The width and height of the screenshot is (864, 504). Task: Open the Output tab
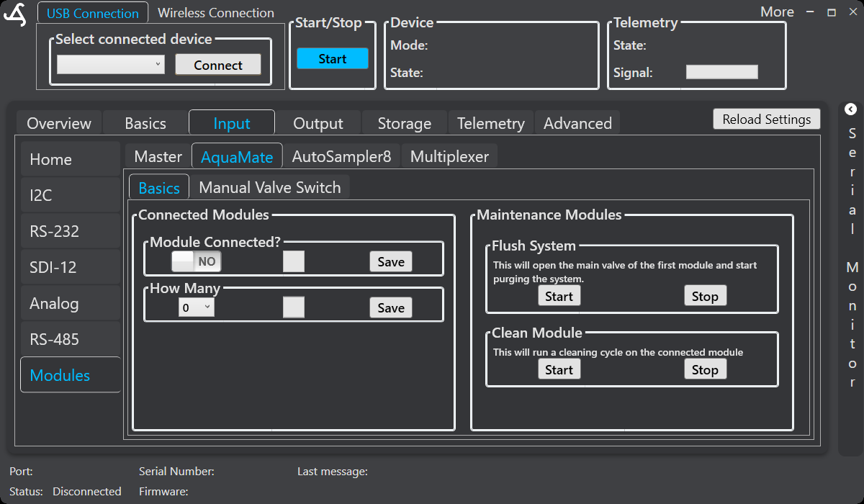(318, 123)
